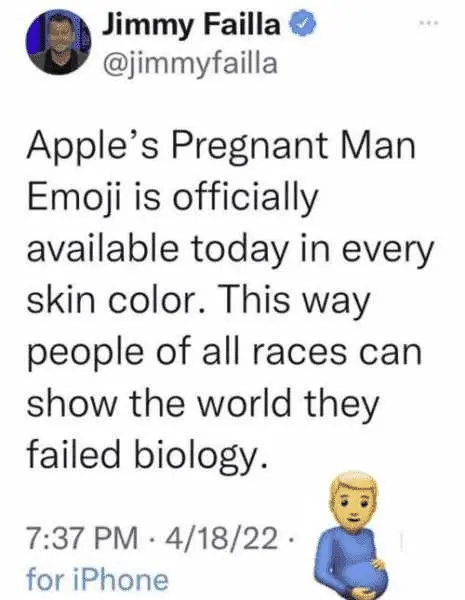
Task: Select the word "officially" in the tweet
Action: tap(245, 197)
